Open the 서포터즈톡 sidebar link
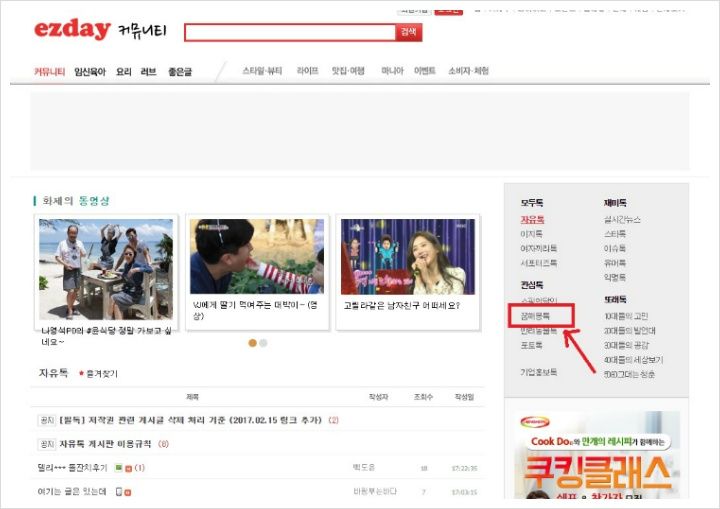The image size is (720, 509). pyautogui.click(x=539, y=263)
